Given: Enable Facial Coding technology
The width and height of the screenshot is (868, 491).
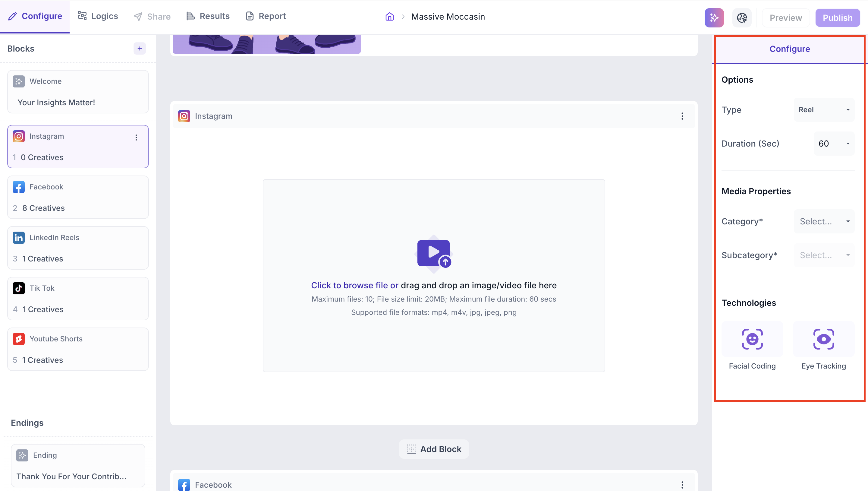Looking at the screenshot, I should tap(752, 339).
